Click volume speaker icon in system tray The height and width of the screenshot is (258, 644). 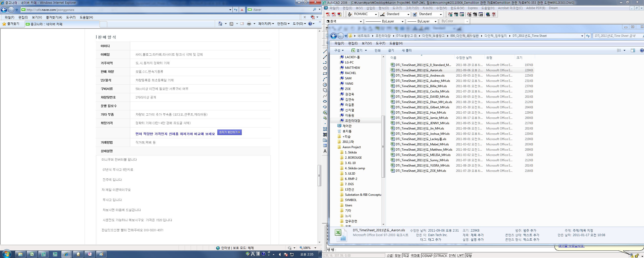tap(279, 254)
